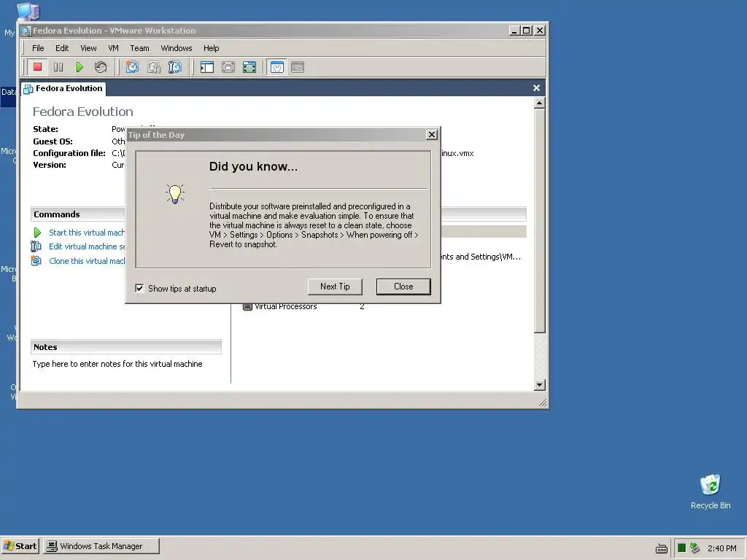
Task: Uncheck Show tips at startup
Action: [139, 288]
